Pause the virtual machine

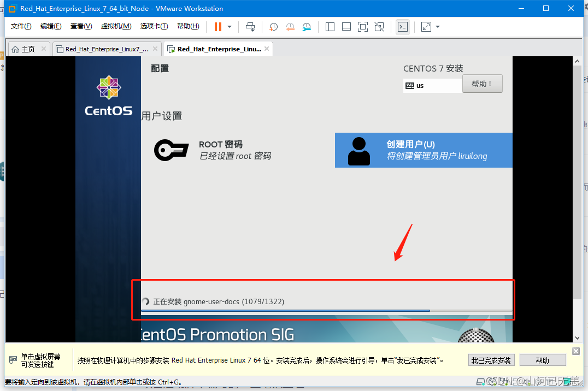(218, 27)
